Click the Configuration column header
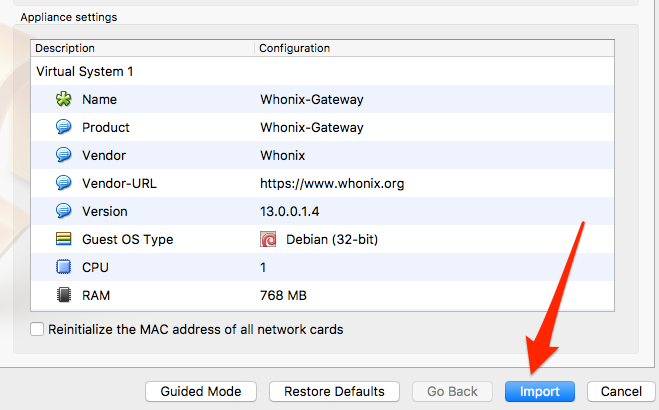 pos(434,48)
